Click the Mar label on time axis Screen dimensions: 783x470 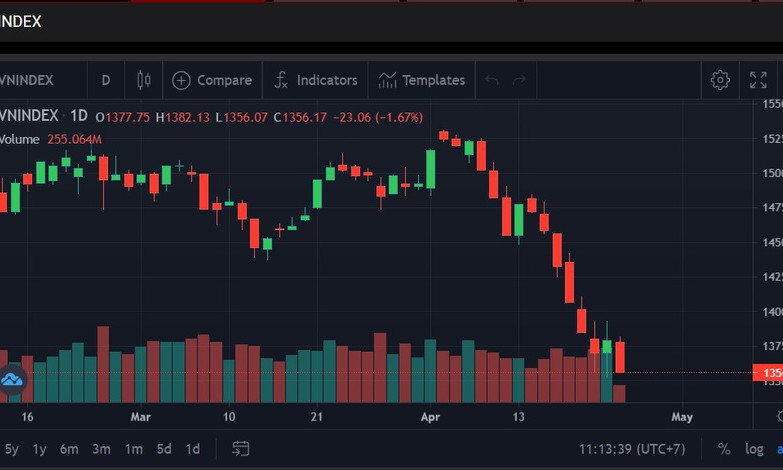click(x=140, y=417)
